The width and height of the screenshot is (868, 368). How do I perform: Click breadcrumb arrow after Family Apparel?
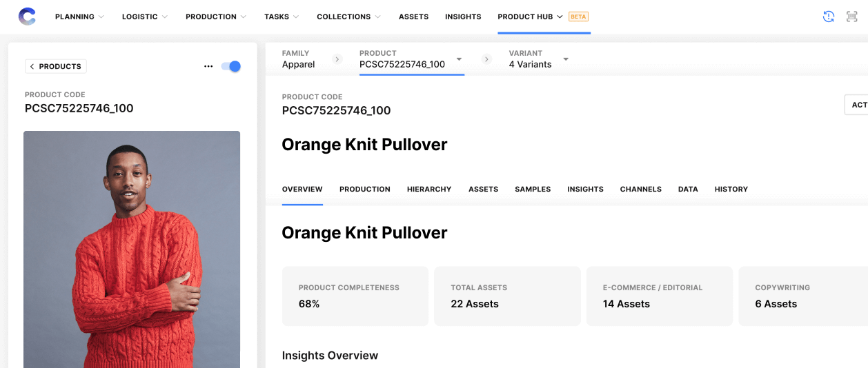[337, 59]
